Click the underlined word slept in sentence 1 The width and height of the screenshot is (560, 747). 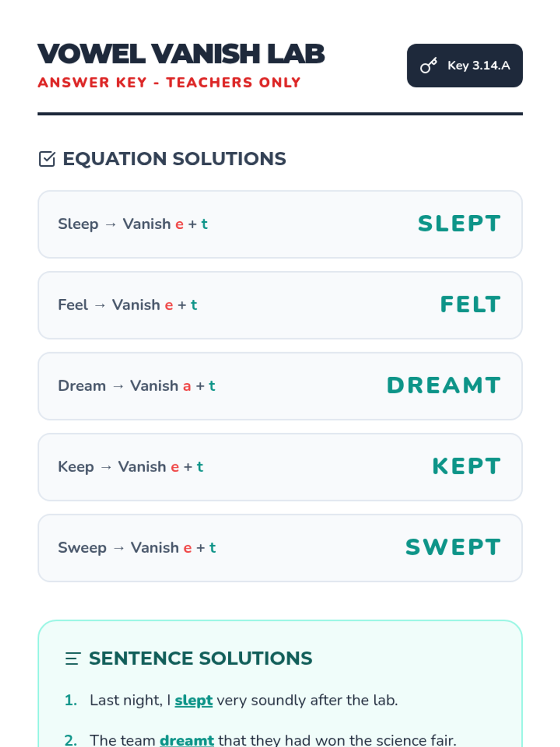click(x=194, y=700)
